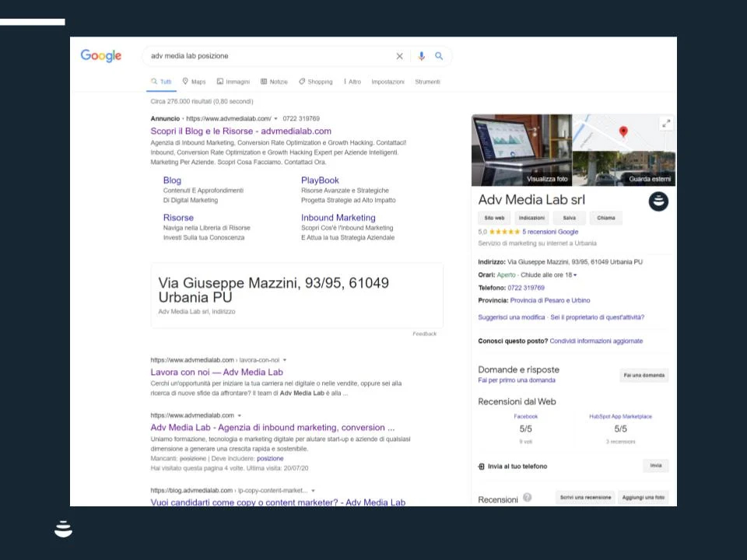Click the Adv Media Lab round logo

point(659,201)
